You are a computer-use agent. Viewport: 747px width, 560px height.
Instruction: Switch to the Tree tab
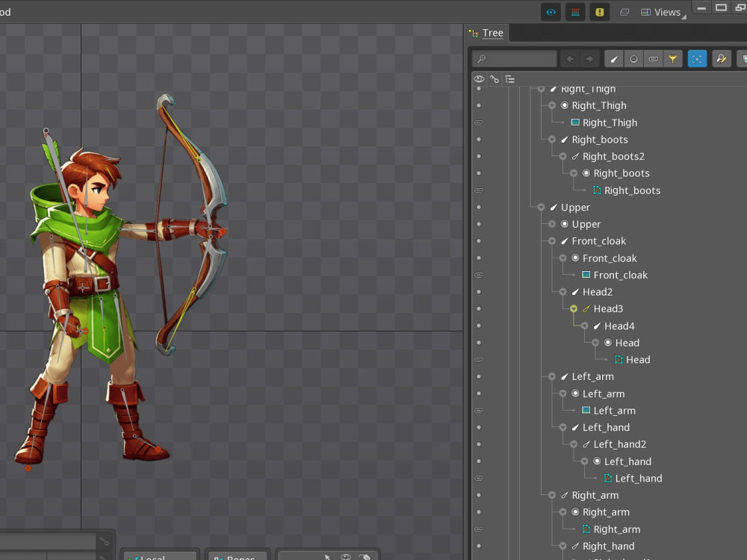pyautogui.click(x=486, y=33)
